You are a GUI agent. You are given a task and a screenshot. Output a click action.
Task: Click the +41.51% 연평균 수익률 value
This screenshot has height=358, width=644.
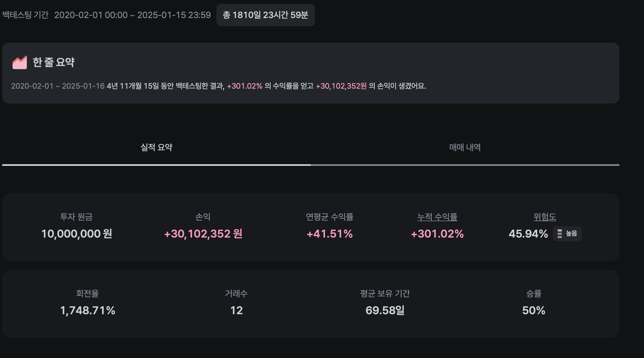(x=330, y=234)
